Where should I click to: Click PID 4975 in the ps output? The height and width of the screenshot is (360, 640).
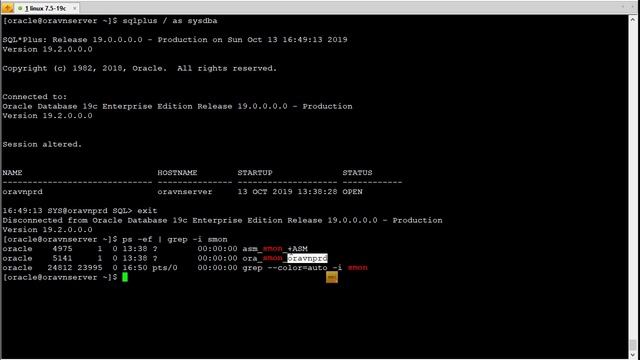62,249
